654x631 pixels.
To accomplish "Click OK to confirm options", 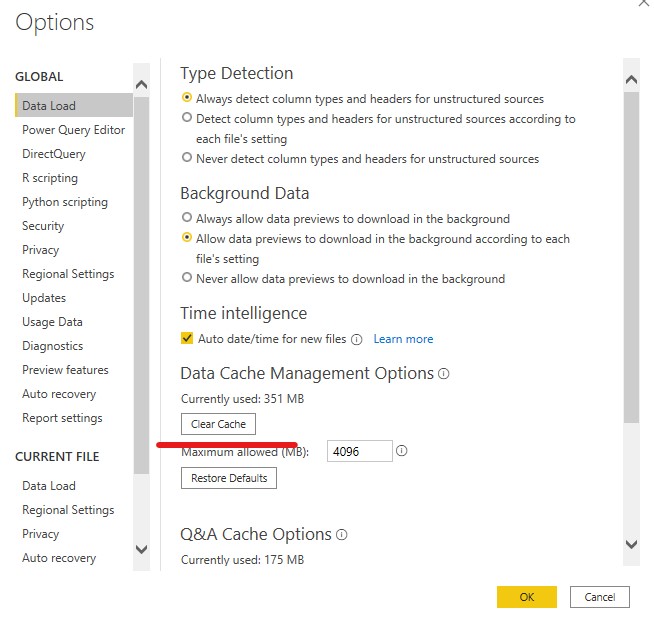I will (527, 597).
